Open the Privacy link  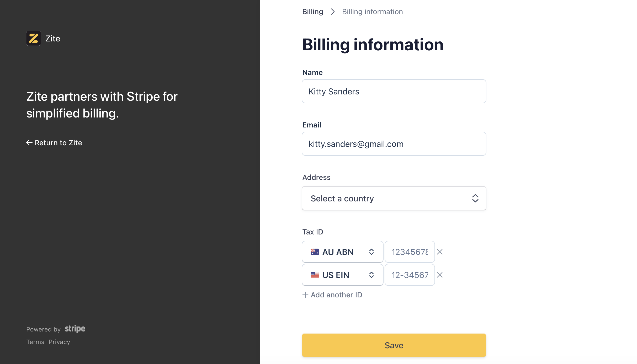click(x=59, y=342)
